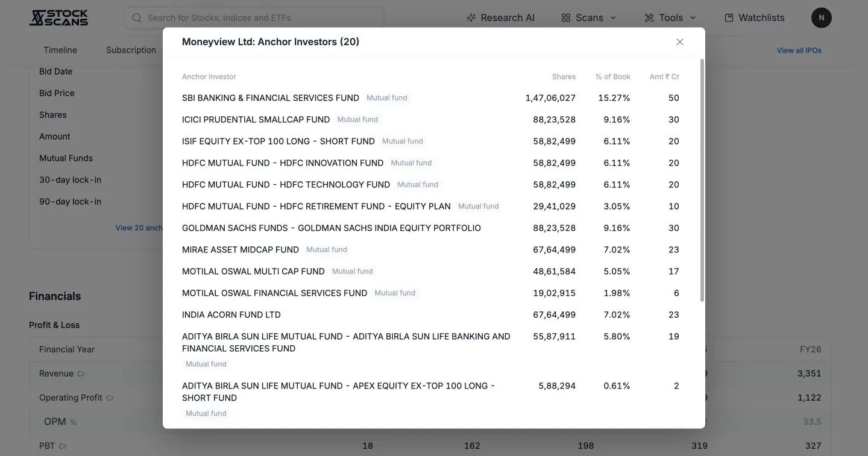
Task: Click HDFC Technology Fund investor name
Action: (x=286, y=185)
